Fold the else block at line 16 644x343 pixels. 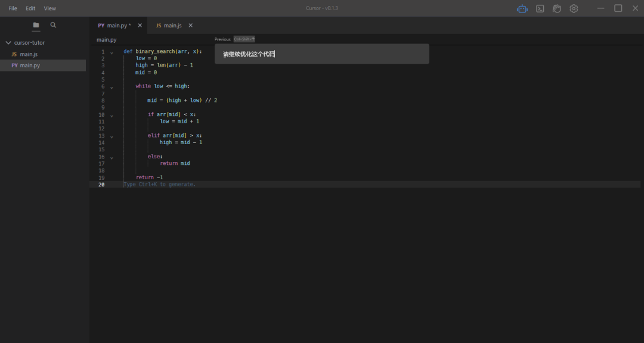point(112,157)
